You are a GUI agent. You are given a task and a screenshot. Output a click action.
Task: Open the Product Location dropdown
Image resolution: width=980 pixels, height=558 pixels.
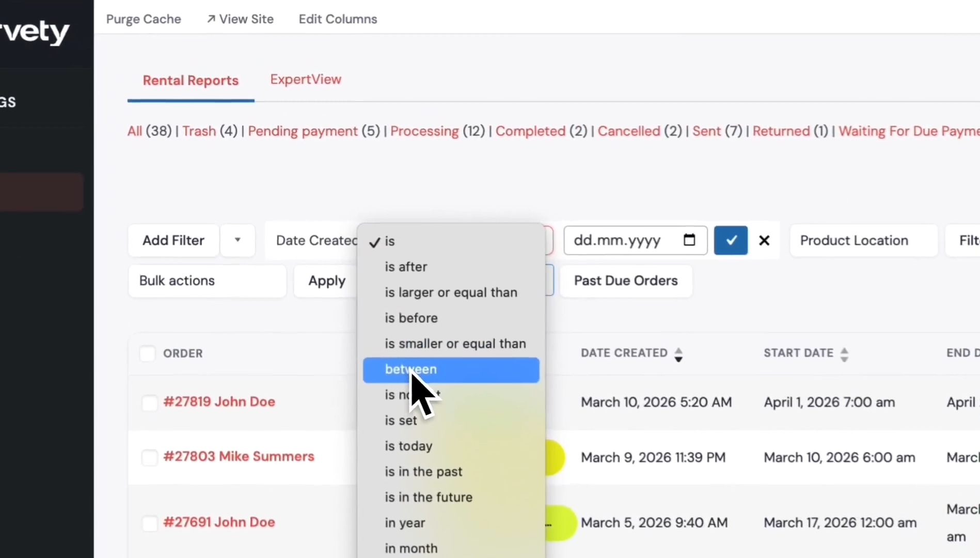(x=863, y=240)
